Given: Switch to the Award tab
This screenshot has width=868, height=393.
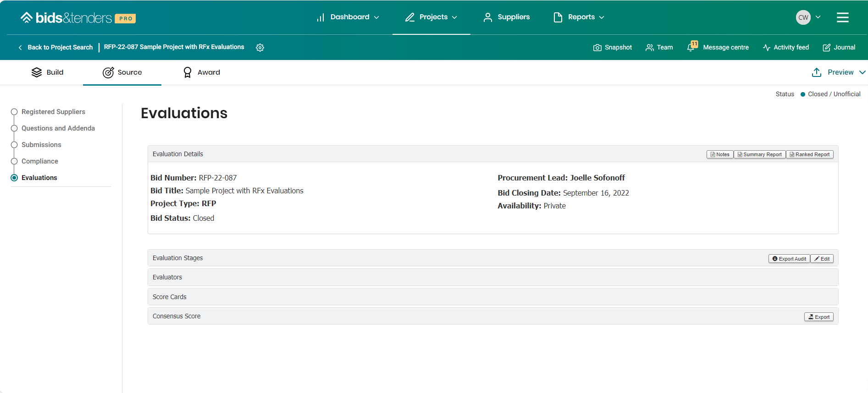Looking at the screenshot, I should pos(202,72).
